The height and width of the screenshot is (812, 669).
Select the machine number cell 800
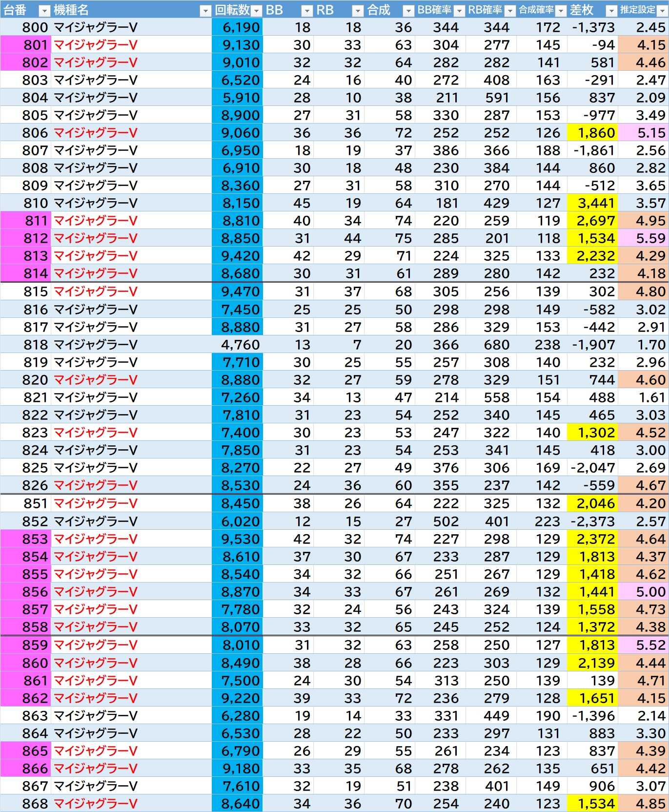25,27
